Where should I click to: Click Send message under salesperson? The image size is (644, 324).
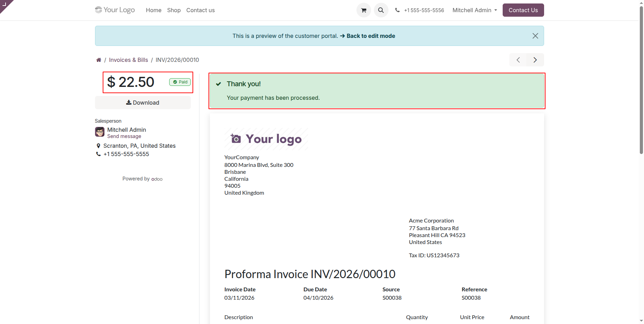coord(124,137)
